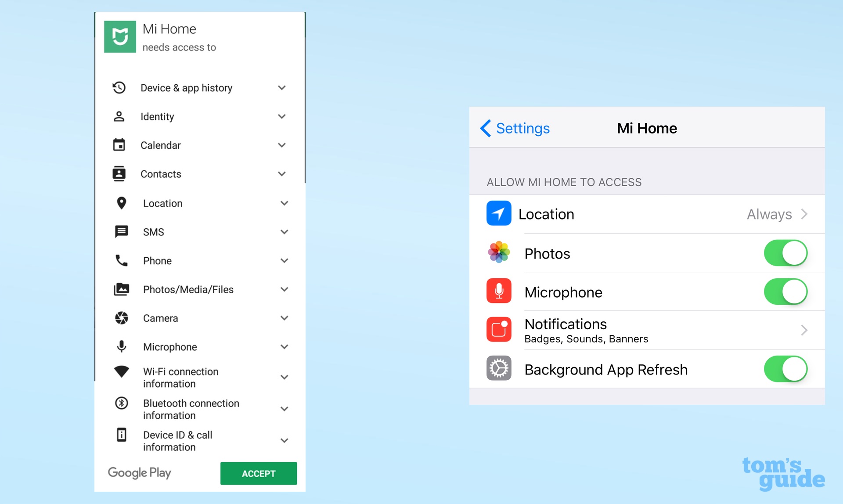Expand the Phone permission chevron
843x504 pixels.
click(x=285, y=261)
